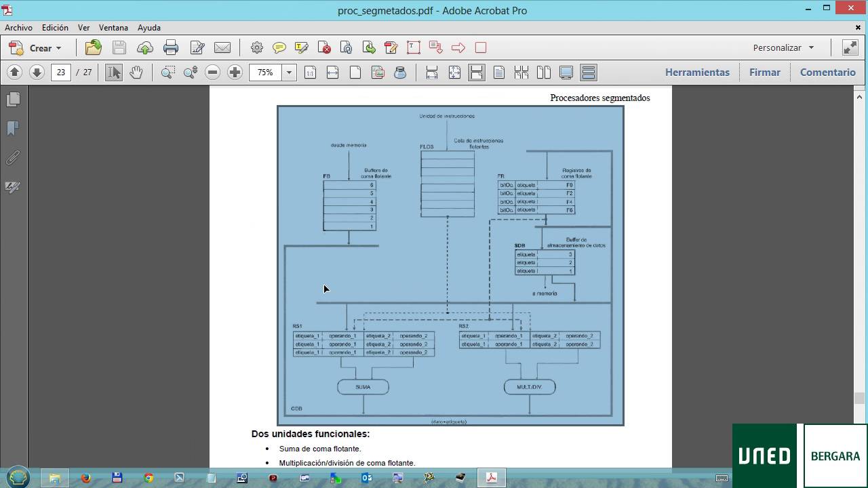The width and height of the screenshot is (868, 488).
Task: Open the Comentario pane
Action: click(827, 72)
